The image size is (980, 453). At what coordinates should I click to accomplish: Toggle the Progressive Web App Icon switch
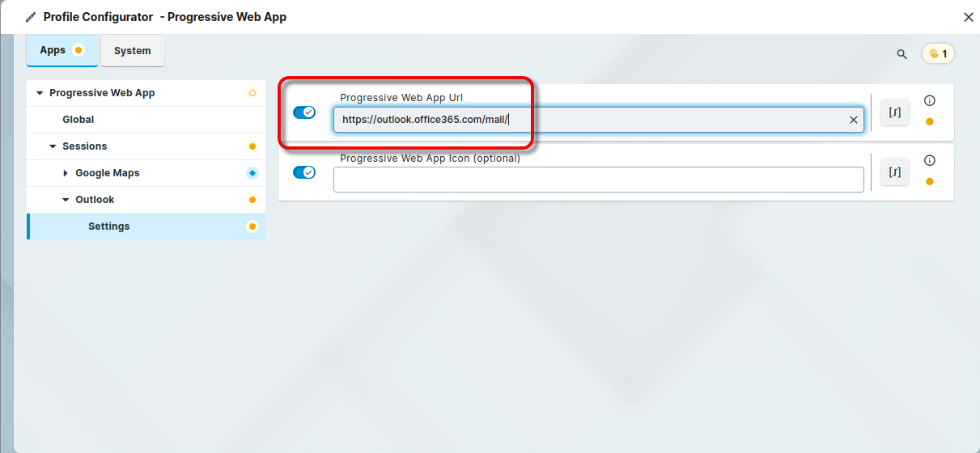pyautogui.click(x=304, y=172)
